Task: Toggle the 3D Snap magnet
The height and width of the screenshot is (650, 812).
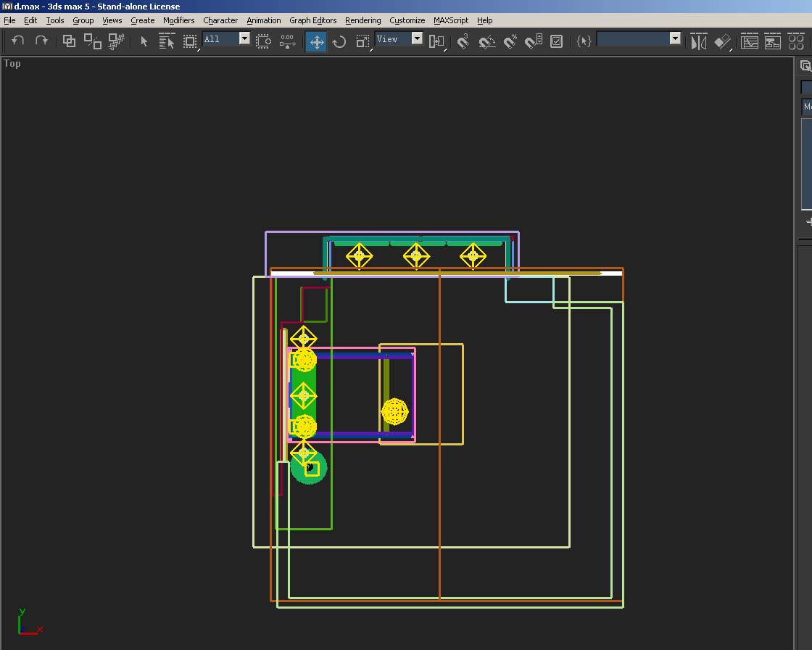Action: pyautogui.click(x=463, y=41)
